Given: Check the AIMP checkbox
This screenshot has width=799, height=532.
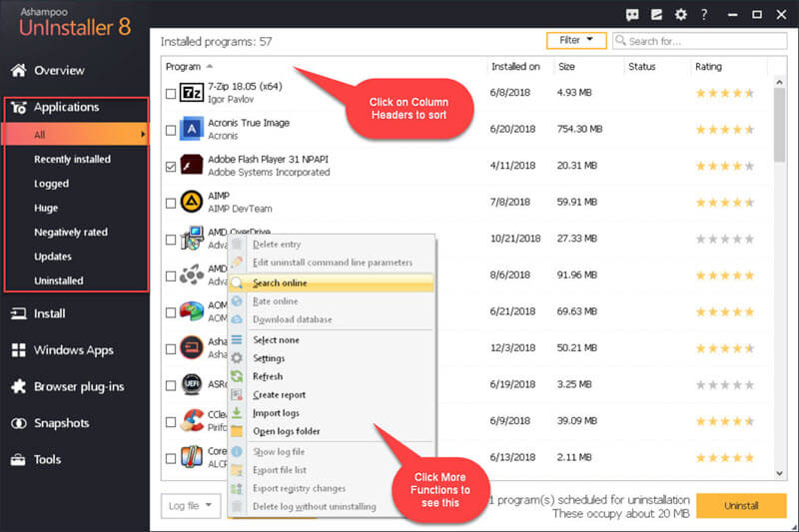Looking at the screenshot, I should tap(171, 204).
